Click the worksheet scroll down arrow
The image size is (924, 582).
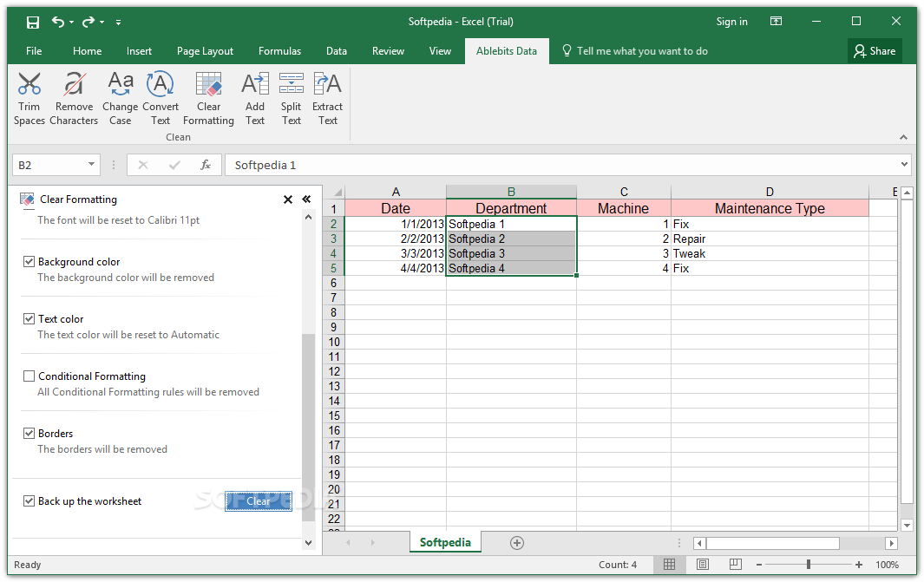(x=907, y=526)
